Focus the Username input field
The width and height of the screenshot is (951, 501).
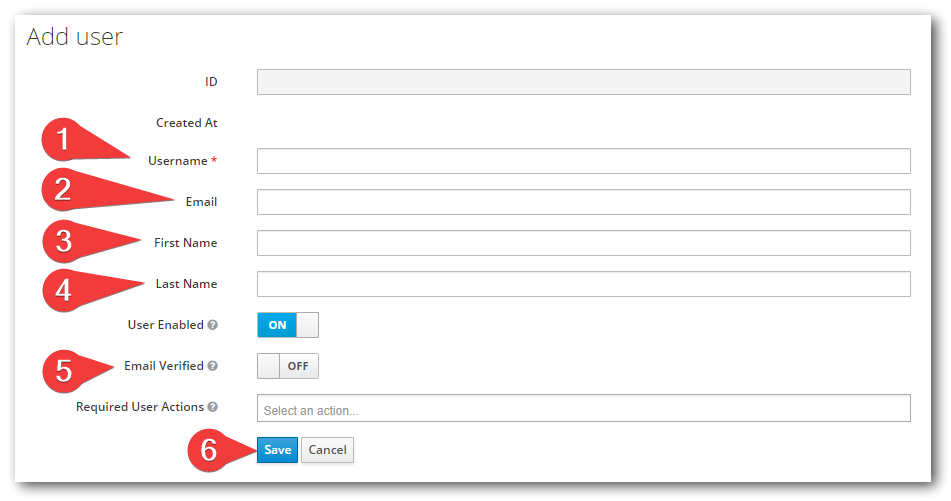point(583,161)
